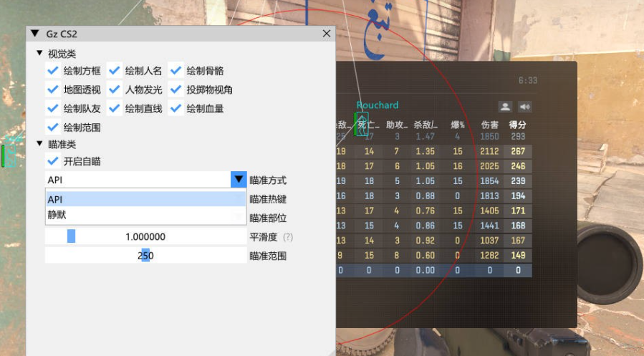
Task: Click the score value 239
Action: tap(518, 181)
